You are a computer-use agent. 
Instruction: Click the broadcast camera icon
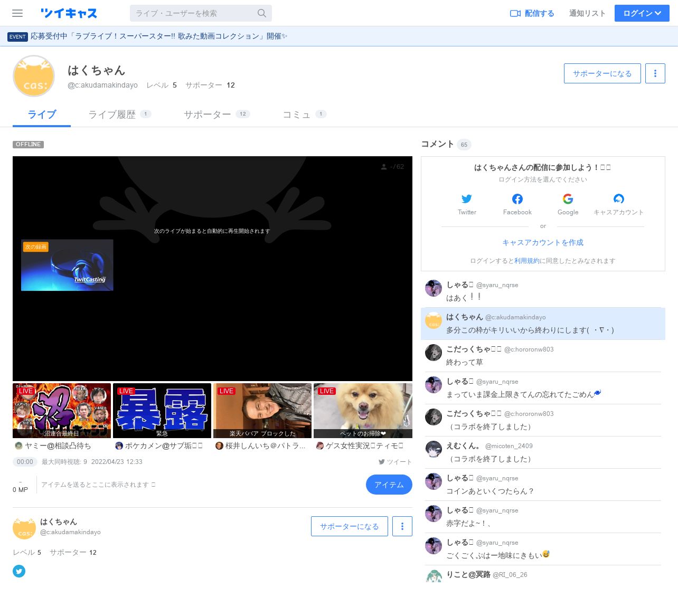(515, 13)
